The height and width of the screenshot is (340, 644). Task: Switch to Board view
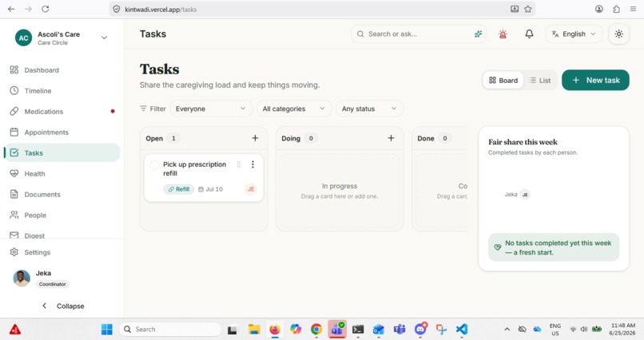point(503,81)
